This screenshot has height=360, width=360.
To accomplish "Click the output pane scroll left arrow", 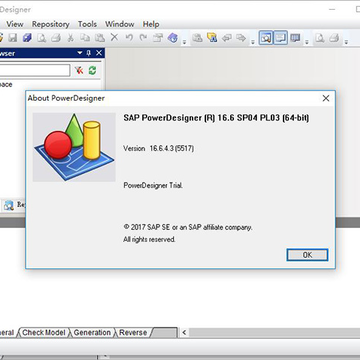I will pos(184,332).
